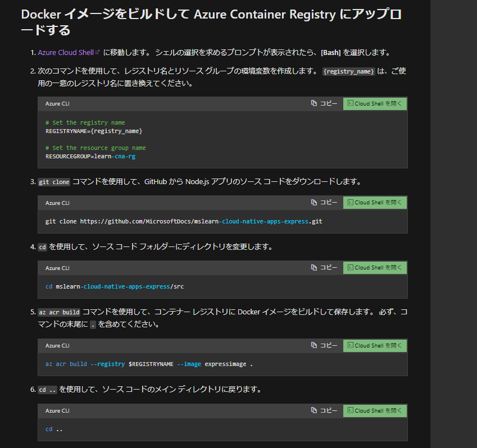Click the inline {registry_name} code in step 2
Viewport: 477px width, 448px height.
pyautogui.click(x=349, y=71)
